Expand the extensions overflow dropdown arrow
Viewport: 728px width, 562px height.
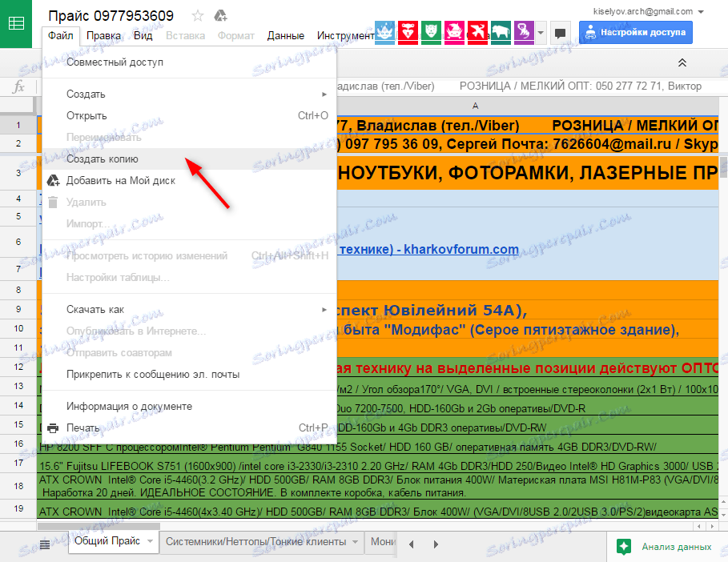click(x=539, y=34)
